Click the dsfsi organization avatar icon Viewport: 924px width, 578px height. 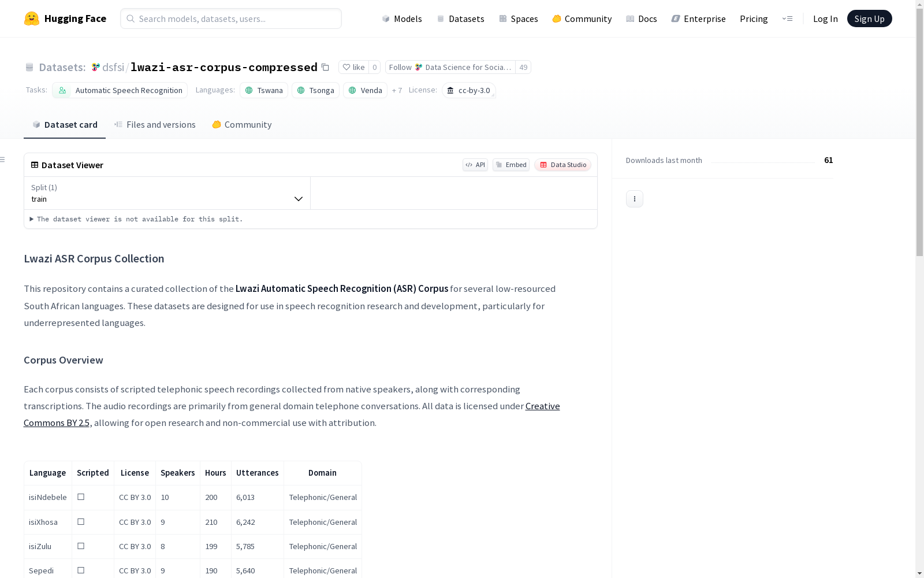point(96,67)
